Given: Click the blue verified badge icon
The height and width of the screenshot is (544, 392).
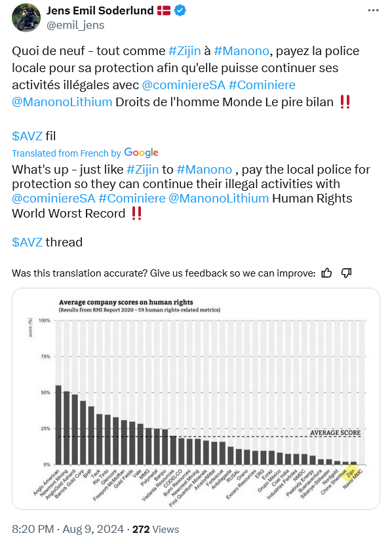Looking at the screenshot, I should [x=180, y=10].
